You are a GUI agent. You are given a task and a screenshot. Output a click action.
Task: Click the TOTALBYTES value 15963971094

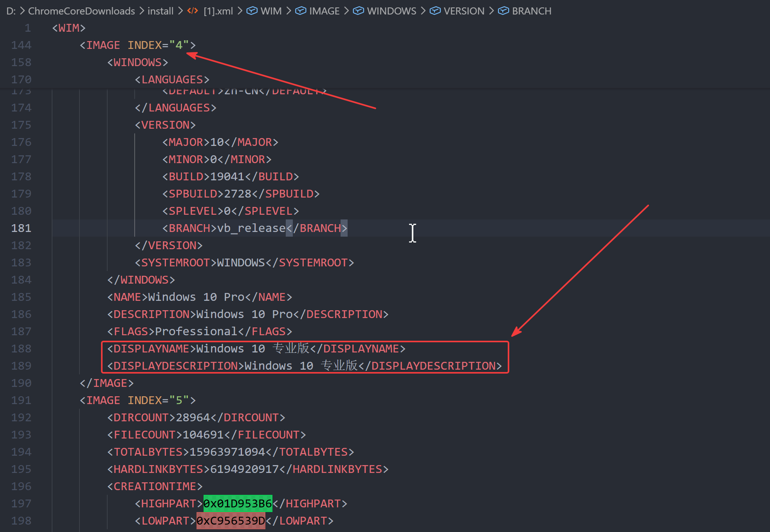point(227,452)
